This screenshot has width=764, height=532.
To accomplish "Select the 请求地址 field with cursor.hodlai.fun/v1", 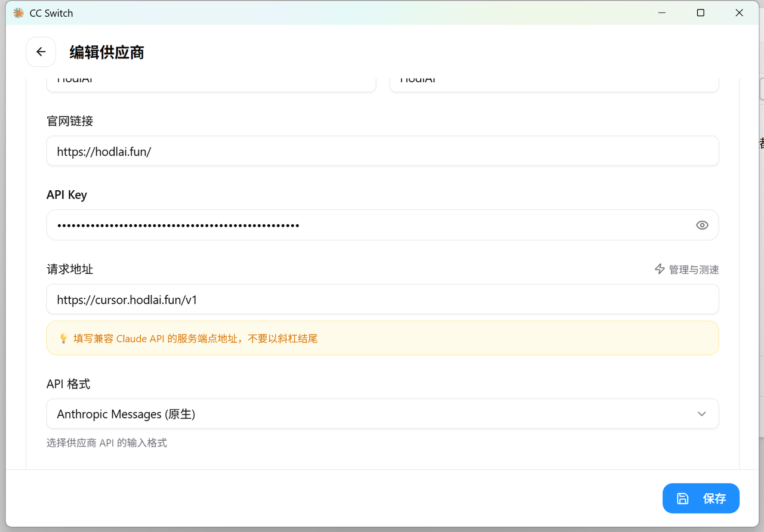I will (382, 299).
